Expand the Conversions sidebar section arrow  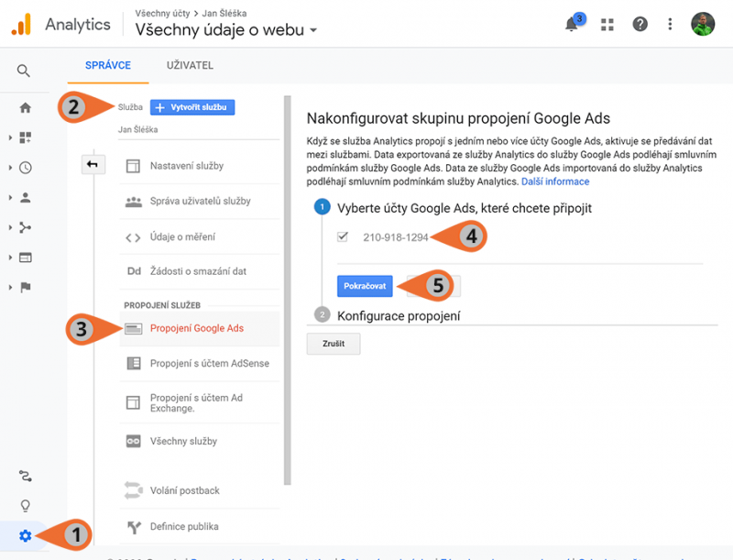click(10, 287)
